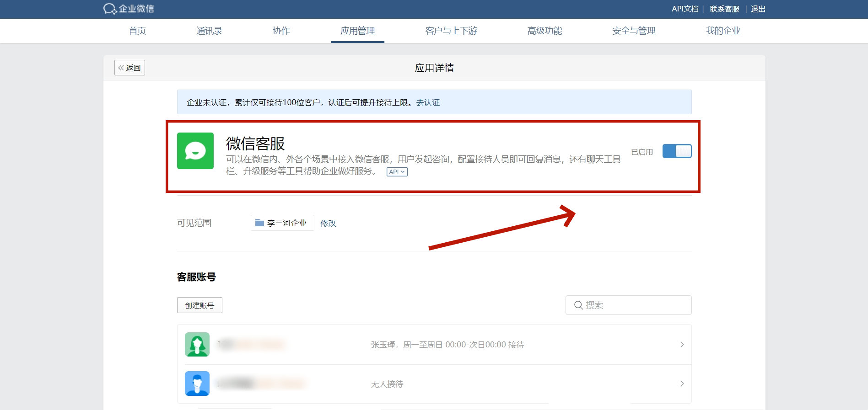
Task: Click the 应用详情 page title
Action: [434, 68]
